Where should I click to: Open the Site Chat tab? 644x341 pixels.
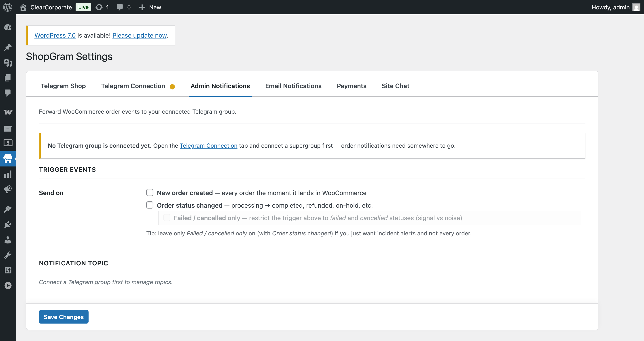pos(395,86)
